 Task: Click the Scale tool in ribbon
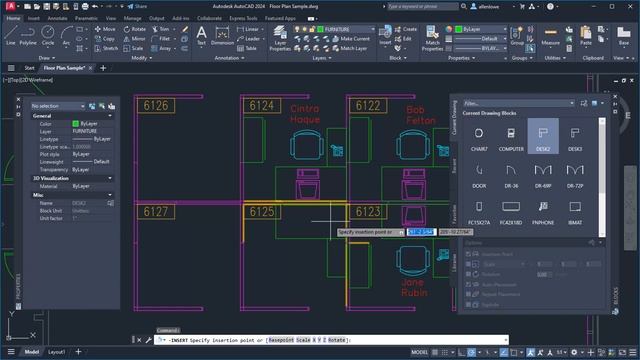(x=133, y=48)
